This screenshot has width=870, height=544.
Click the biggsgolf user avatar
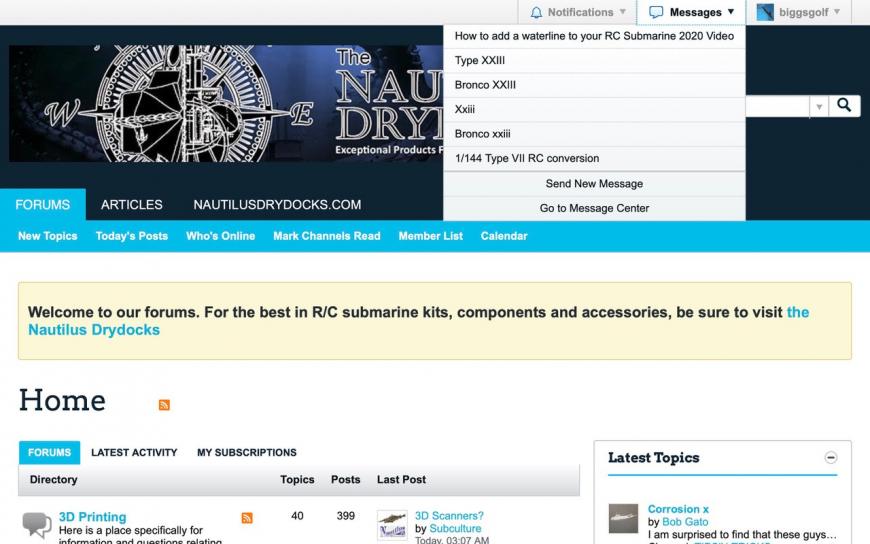765,13
